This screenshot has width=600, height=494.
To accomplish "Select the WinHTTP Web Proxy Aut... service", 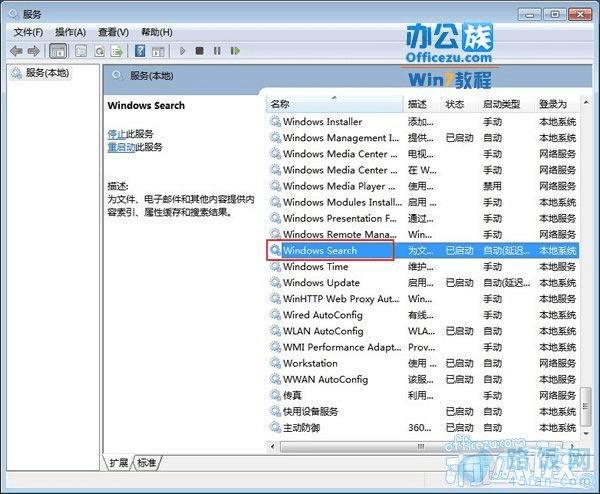I will coord(423,299).
